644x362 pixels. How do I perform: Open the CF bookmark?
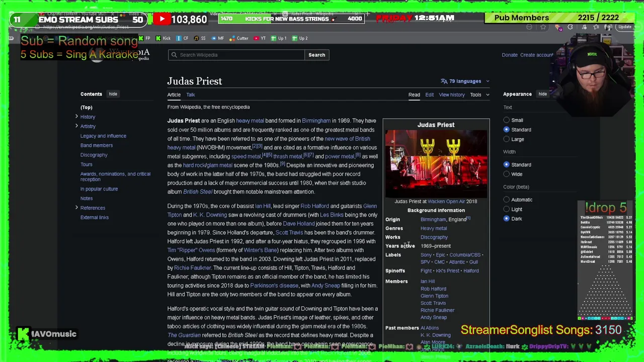pyautogui.click(x=183, y=38)
